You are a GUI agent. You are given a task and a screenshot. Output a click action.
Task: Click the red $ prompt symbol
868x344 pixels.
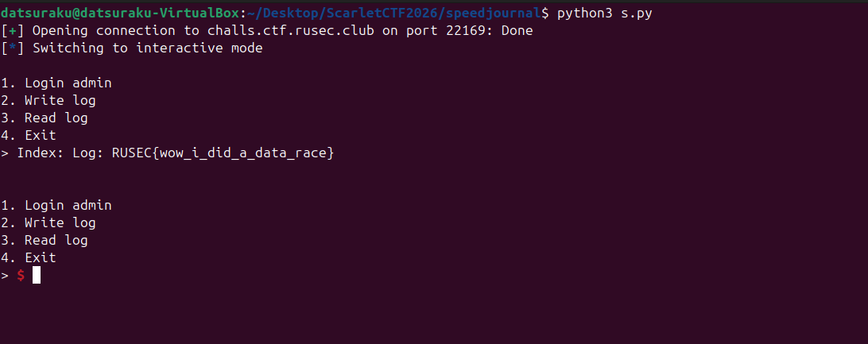[x=21, y=276]
